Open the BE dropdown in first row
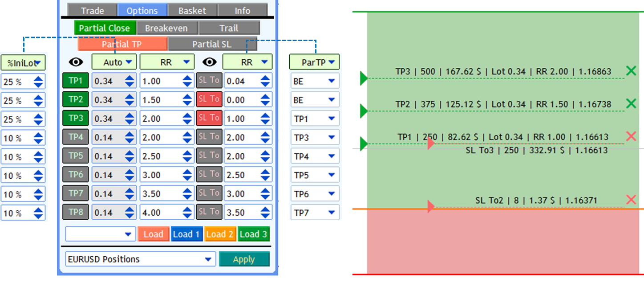This screenshot has height=287, width=644. [315, 81]
